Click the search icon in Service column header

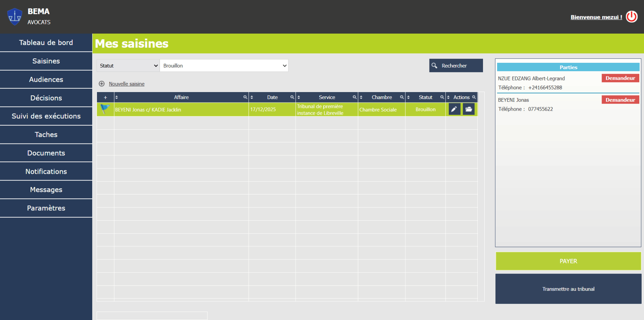(354, 97)
